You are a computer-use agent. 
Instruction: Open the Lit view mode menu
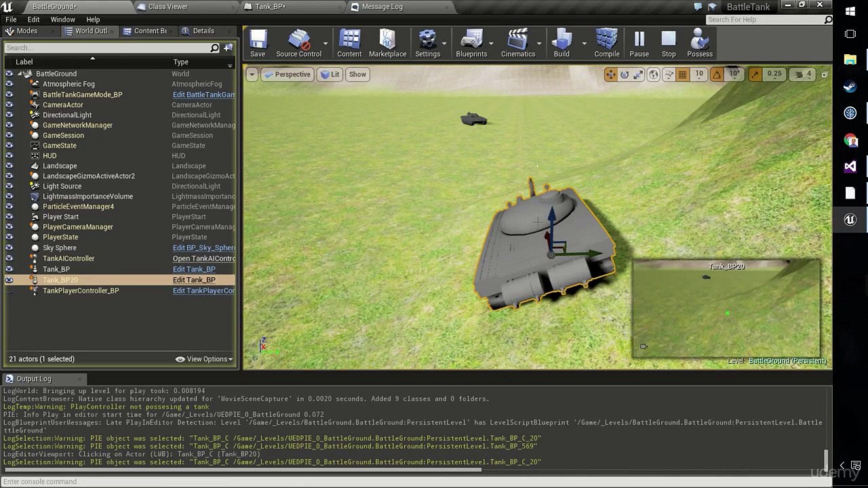click(330, 75)
